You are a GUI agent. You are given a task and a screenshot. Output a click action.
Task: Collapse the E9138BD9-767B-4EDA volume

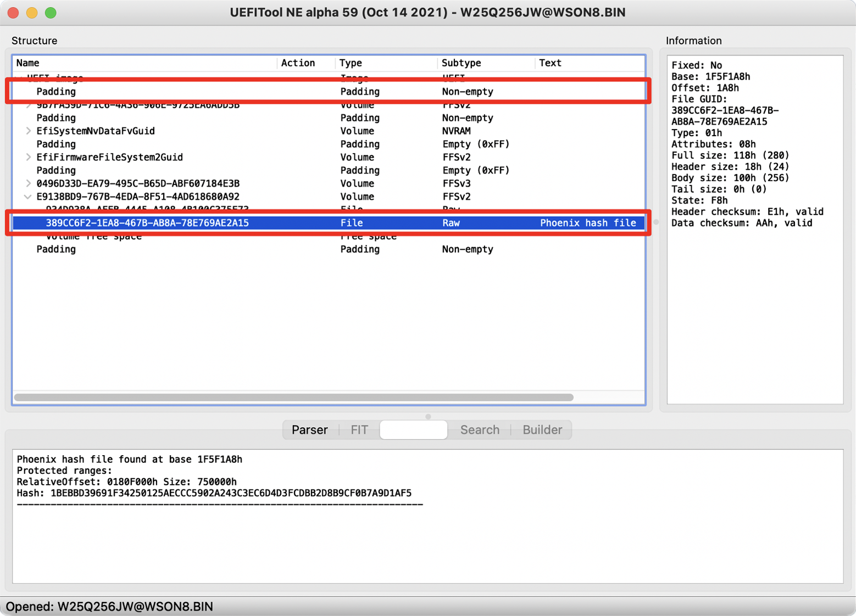click(27, 197)
